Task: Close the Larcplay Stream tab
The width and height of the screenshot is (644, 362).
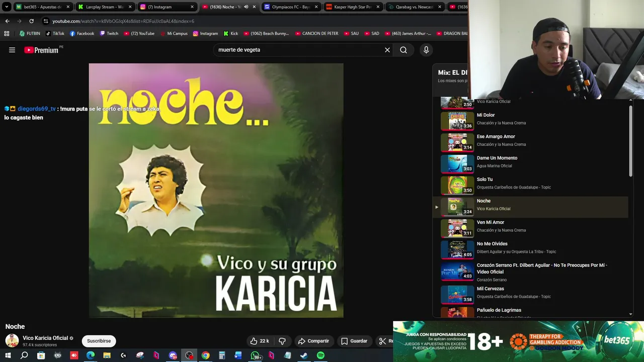Action: [130, 7]
